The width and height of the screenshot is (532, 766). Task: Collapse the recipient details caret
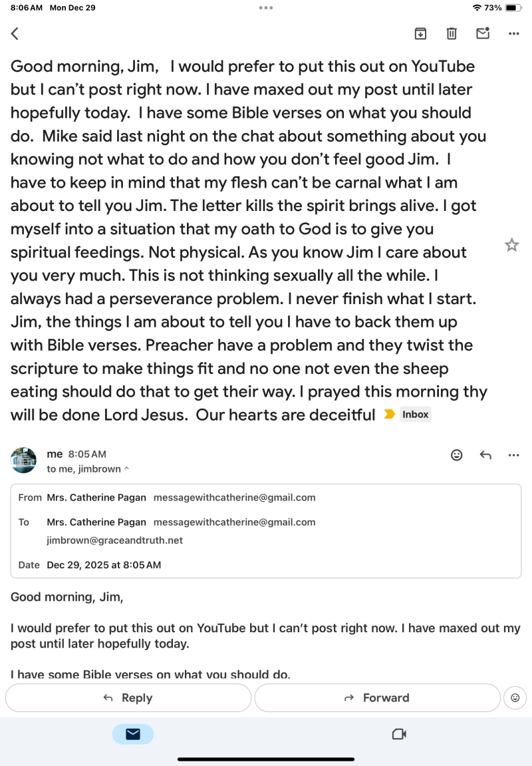point(127,469)
